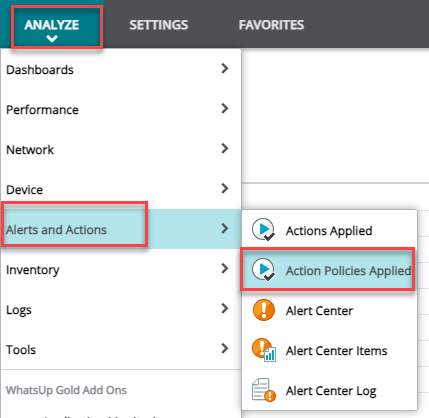This screenshot has height=418, width=429.
Task: Click the orange Alert Center exclamation icon
Action: coord(264,310)
